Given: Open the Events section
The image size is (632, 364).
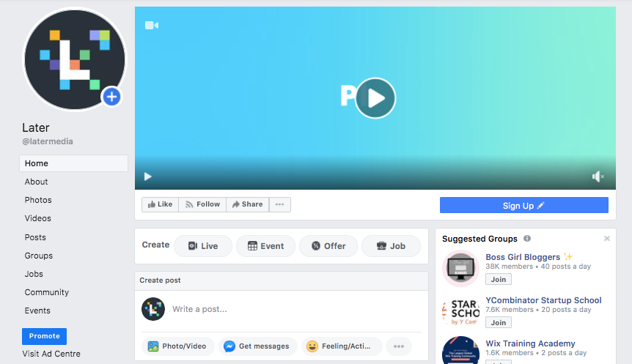Looking at the screenshot, I should (37, 311).
